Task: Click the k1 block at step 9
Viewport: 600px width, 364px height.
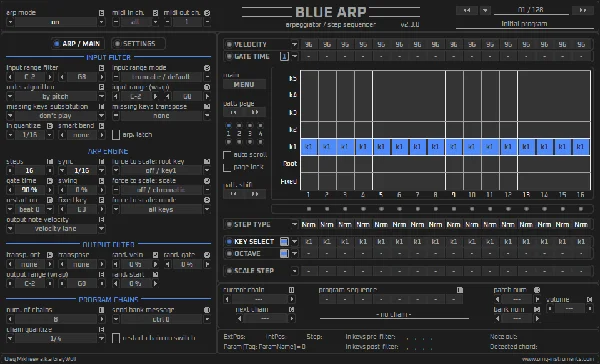Action: coord(454,147)
